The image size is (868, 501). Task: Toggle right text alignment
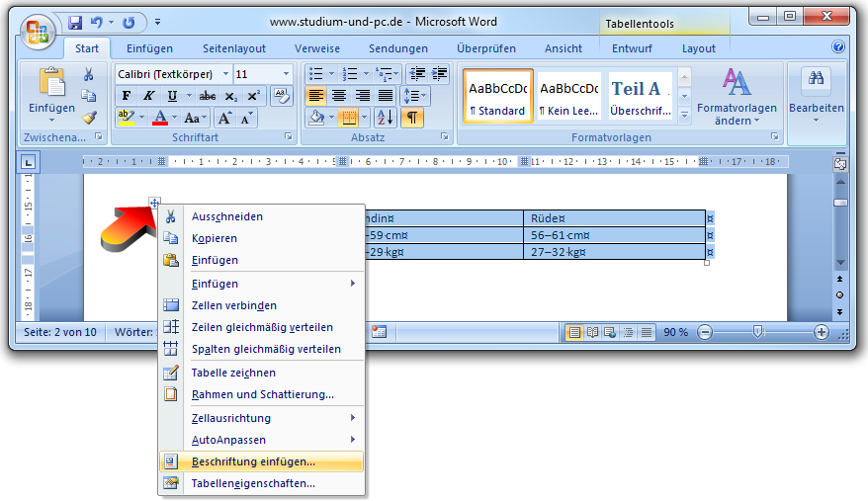click(362, 96)
